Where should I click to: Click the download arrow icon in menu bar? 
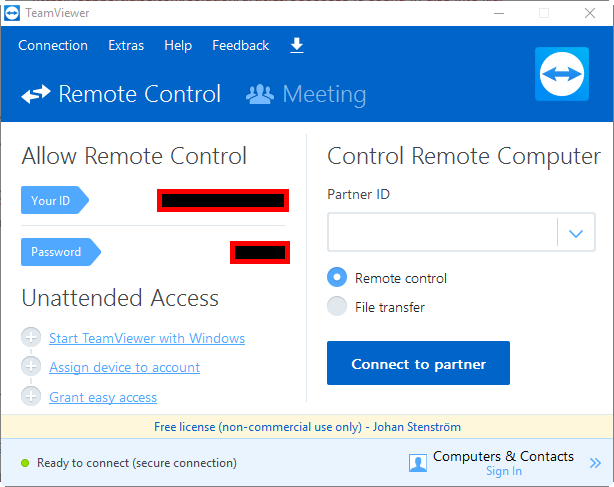297,45
